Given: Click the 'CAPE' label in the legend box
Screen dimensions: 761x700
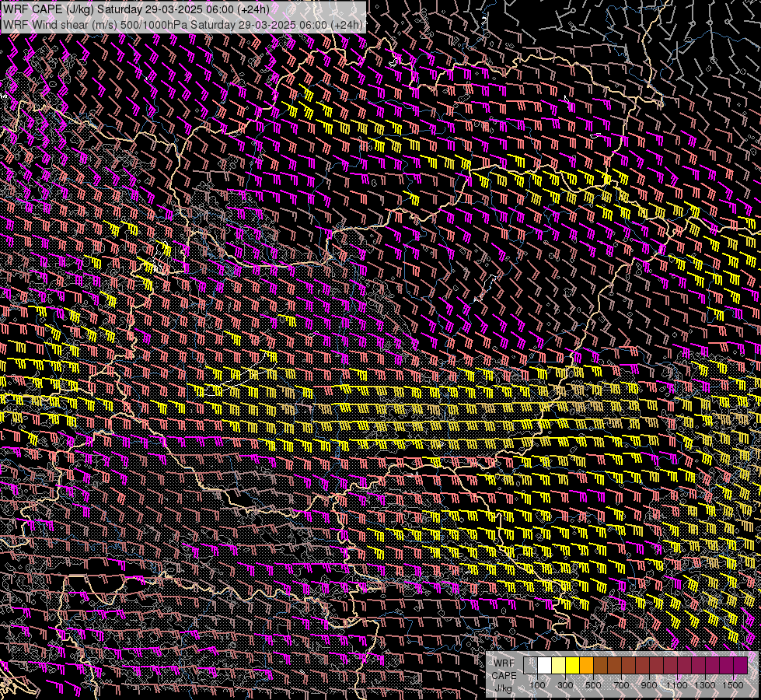Looking at the screenshot, I should click(504, 676).
